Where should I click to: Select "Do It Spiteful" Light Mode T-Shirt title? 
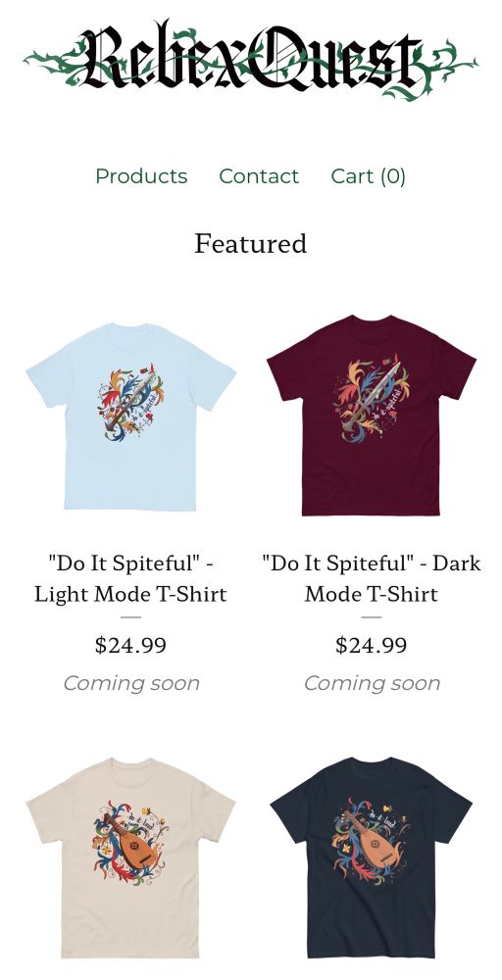(x=130, y=578)
